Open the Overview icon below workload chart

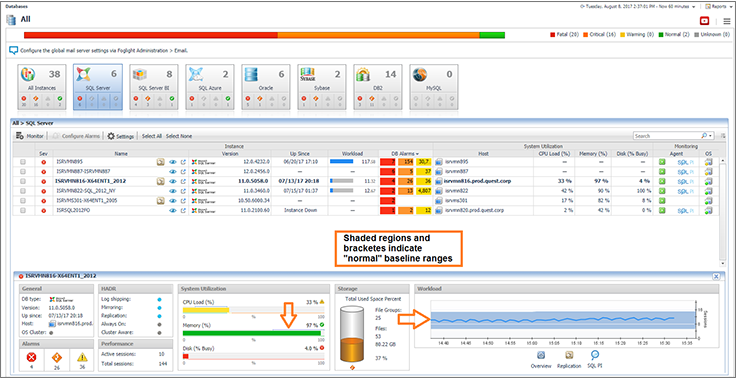[540, 355]
